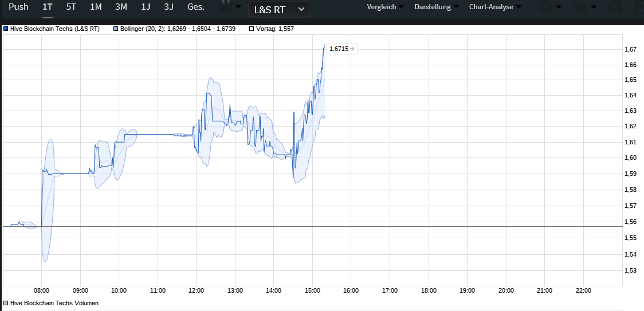Image resolution: width=644 pixels, height=311 pixels.
Task: Click the 12:00 time axis label
Action: click(196, 290)
